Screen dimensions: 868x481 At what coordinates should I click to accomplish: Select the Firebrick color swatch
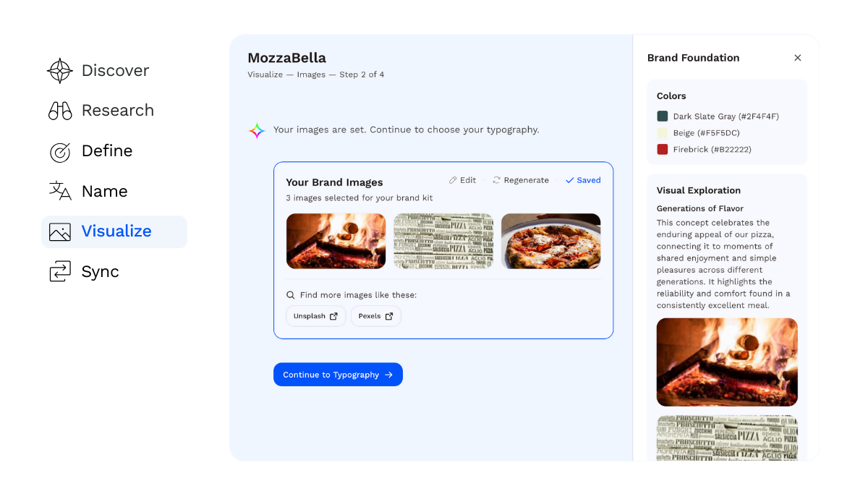pyautogui.click(x=662, y=149)
